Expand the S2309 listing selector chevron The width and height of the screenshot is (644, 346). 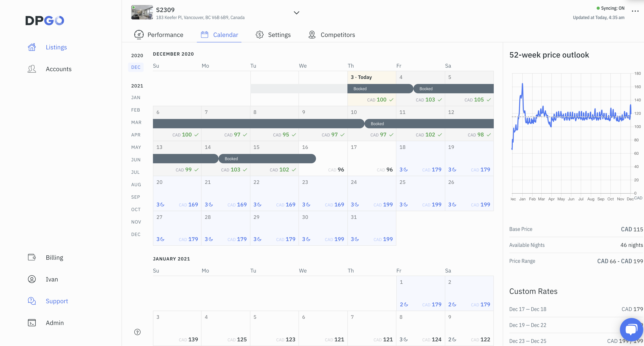296,13
